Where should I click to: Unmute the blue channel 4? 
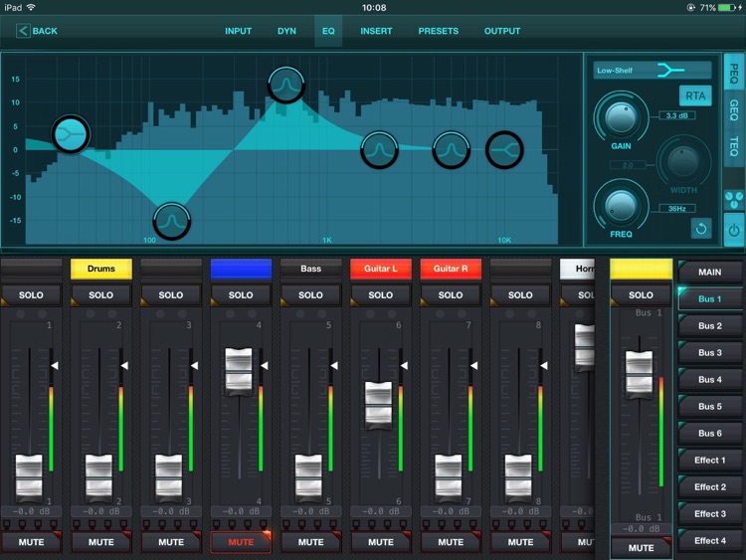[241, 542]
